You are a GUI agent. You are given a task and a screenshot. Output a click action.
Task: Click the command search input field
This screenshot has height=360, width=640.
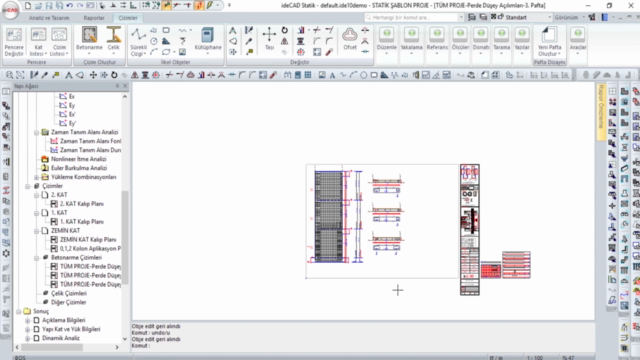[x=413, y=17]
